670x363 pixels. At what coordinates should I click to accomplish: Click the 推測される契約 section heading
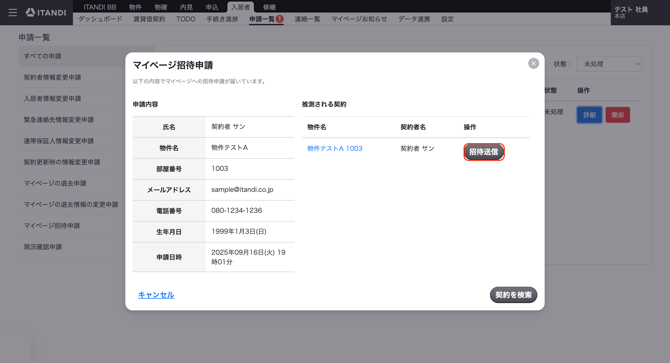(324, 104)
